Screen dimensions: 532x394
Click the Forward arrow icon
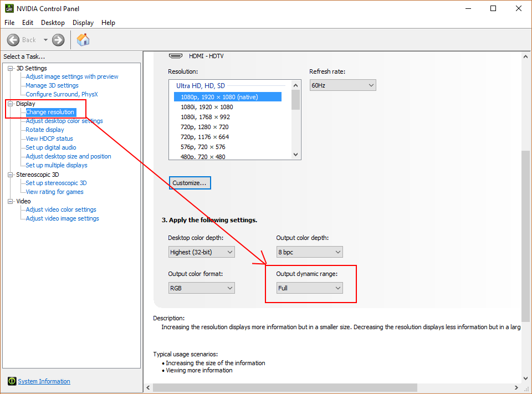pyautogui.click(x=58, y=40)
